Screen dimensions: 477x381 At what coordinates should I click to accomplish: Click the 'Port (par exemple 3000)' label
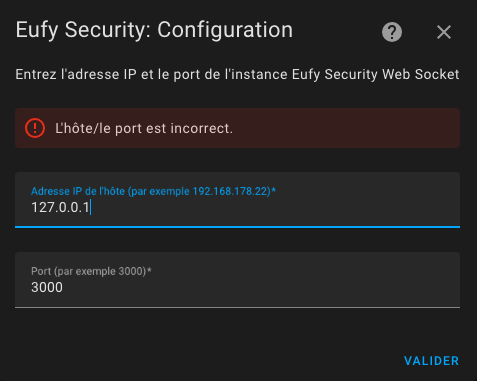coord(91,271)
